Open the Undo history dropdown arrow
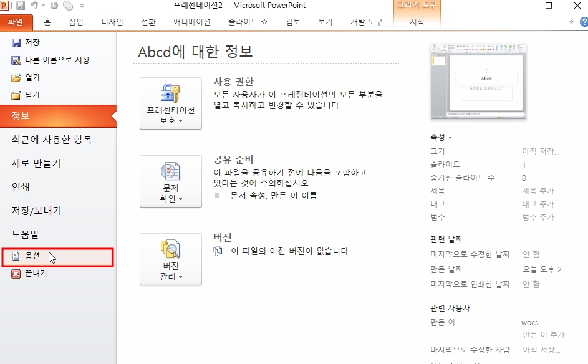This screenshot has width=588, height=364. (43, 6)
